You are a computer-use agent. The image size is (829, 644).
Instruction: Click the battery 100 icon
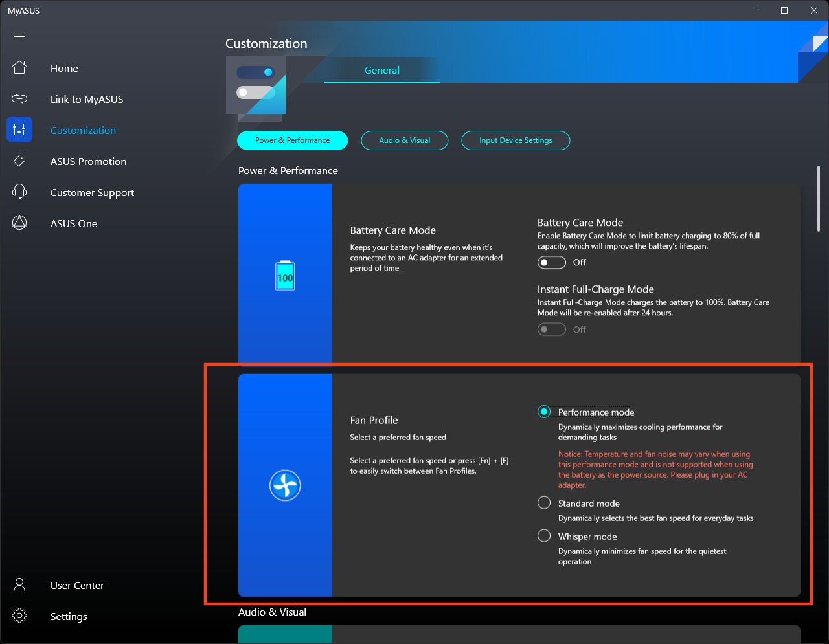(x=285, y=276)
